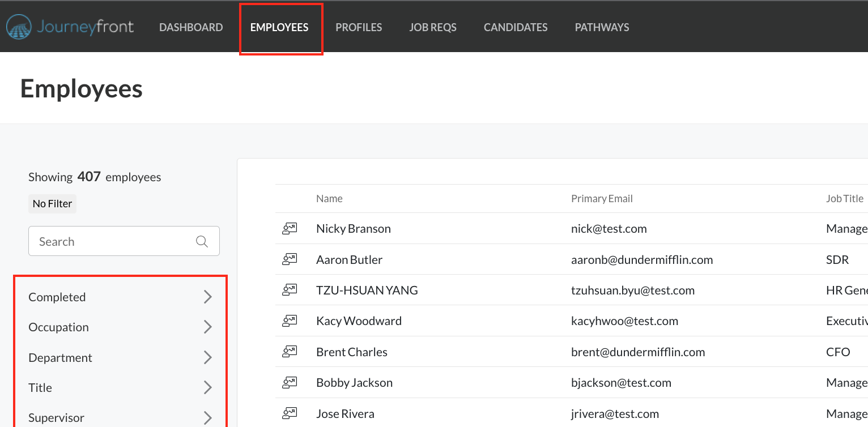Click the No Filter chip
868x427 pixels.
coord(52,203)
